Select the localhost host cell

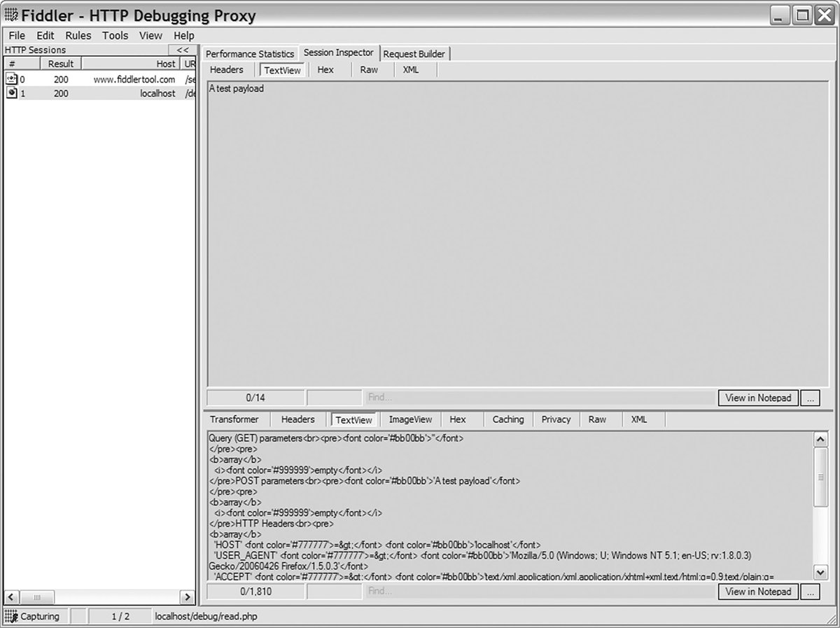157,93
